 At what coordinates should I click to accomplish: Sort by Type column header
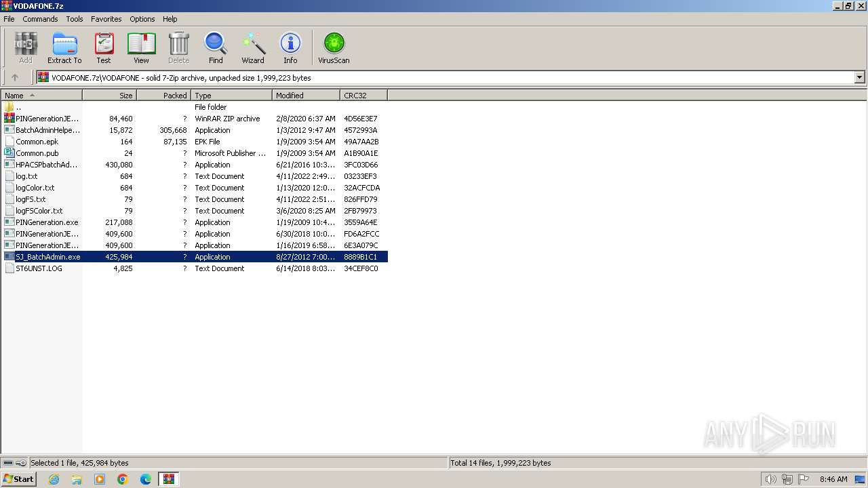231,96
